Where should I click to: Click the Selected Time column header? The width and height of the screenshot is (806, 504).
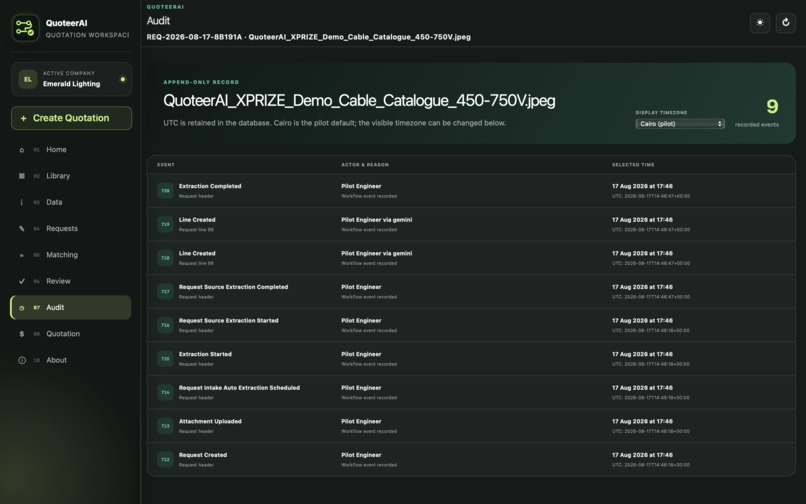(633, 165)
